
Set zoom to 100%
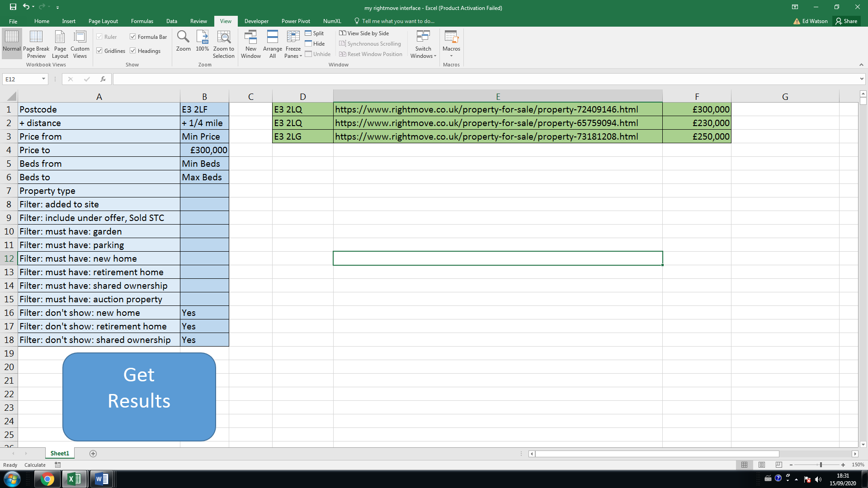click(x=202, y=41)
